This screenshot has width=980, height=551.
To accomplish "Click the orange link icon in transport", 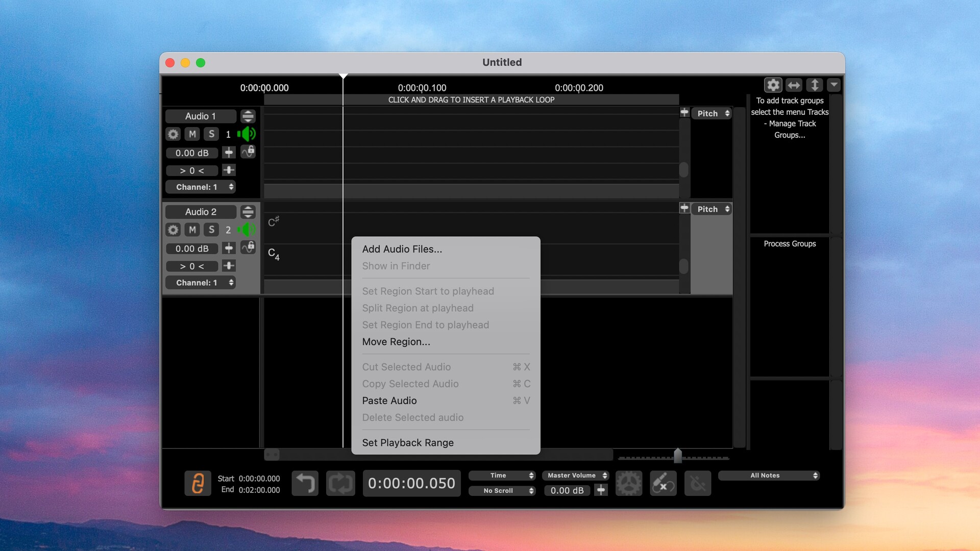I will 198,483.
